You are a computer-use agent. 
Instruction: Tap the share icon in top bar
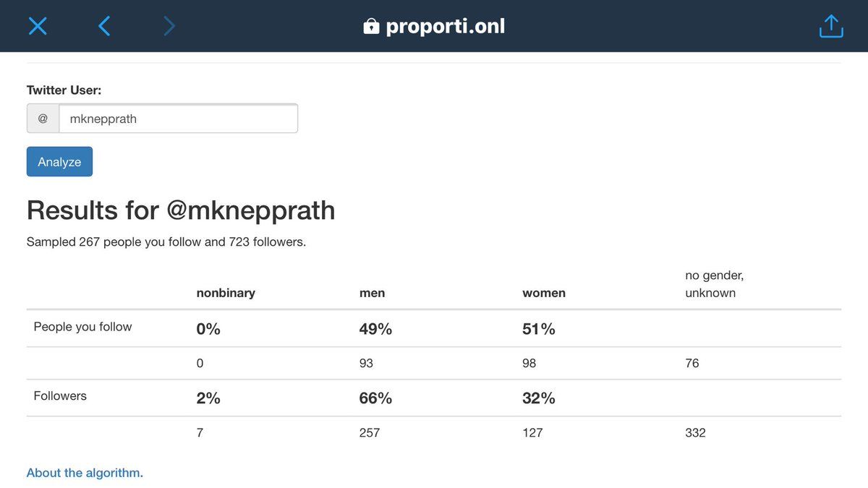[x=831, y=25]
